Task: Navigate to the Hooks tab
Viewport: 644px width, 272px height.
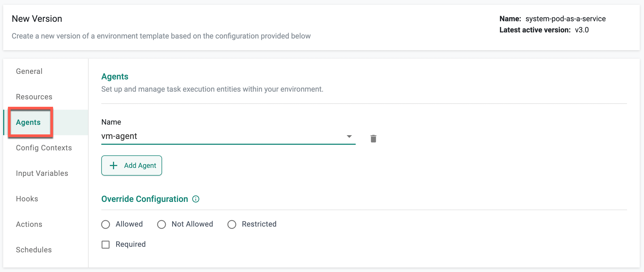Action: [27, 199]
